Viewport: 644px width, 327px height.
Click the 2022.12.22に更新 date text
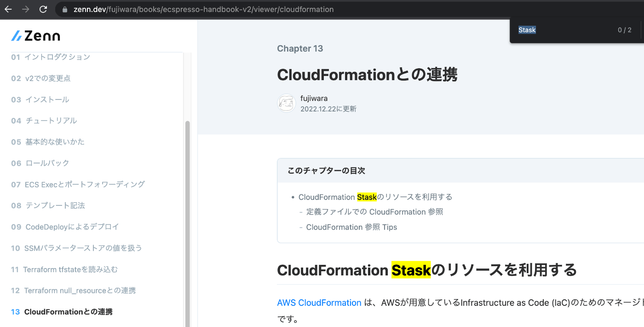pos(328,109)
